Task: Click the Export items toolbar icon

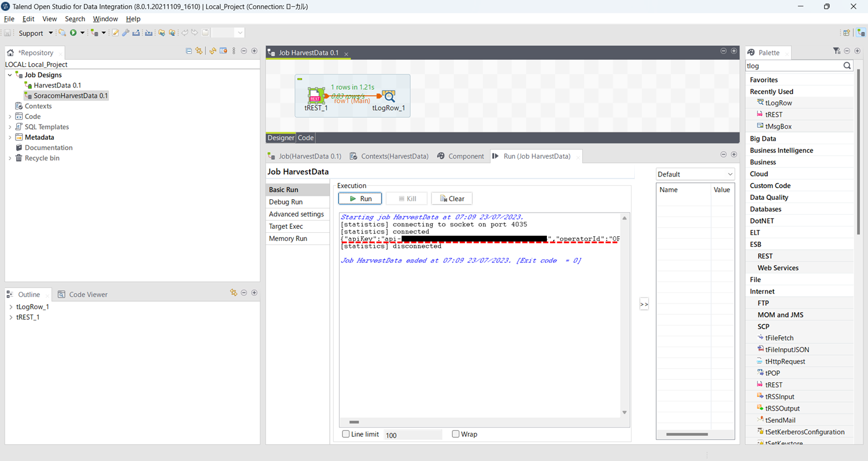Action: pyautogui.click(x=137, y=32)
